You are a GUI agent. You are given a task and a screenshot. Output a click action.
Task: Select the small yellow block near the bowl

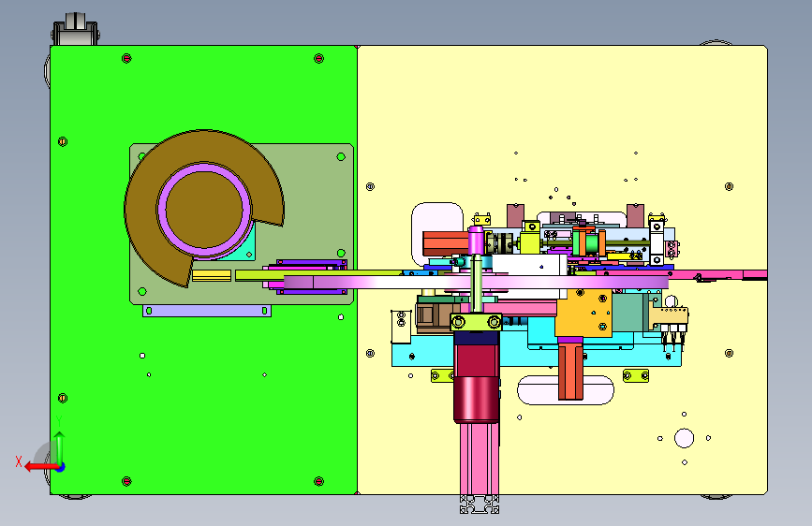point(212,275)
